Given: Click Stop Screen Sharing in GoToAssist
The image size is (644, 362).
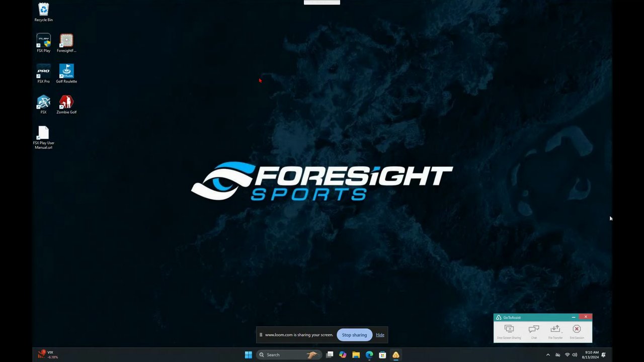Looking at the screenshot, I should [509, 331].
